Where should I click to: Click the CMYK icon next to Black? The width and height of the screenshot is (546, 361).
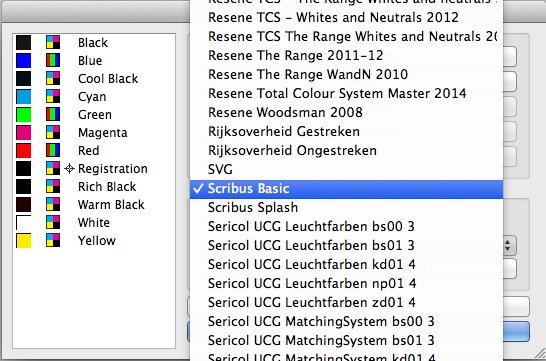point(53,42)
